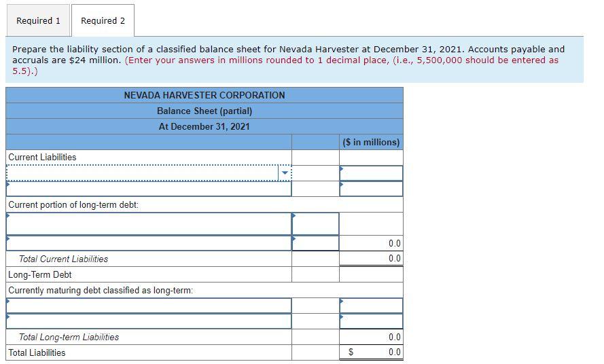Select second account name field under Current Liabilities
Image resolution: width=604 pixels, height=364 pixels.
149,189
